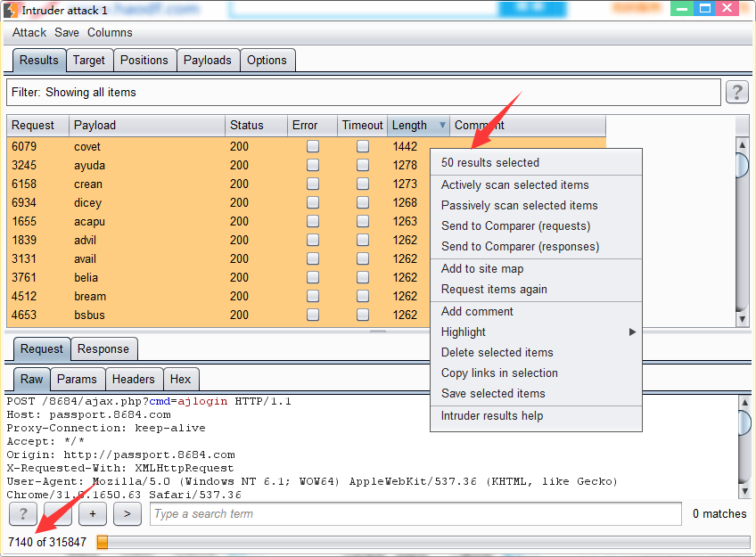Switch to the Options tab
The width and height of the screenshot is (756, 557).
pyautogui.click(x=267, y=61)
